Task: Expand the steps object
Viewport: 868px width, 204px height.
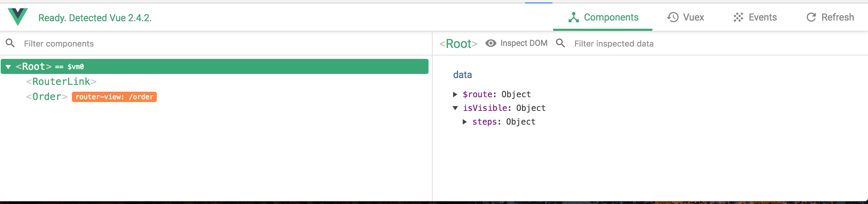Action: coord(464,122)
